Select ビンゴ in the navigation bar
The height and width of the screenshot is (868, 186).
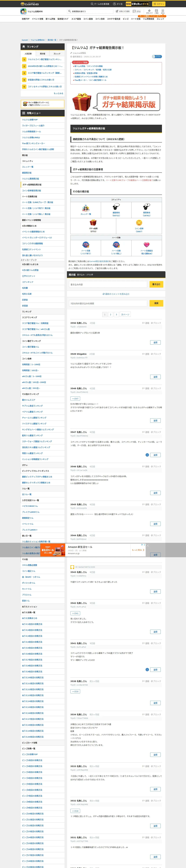(126, 19)
